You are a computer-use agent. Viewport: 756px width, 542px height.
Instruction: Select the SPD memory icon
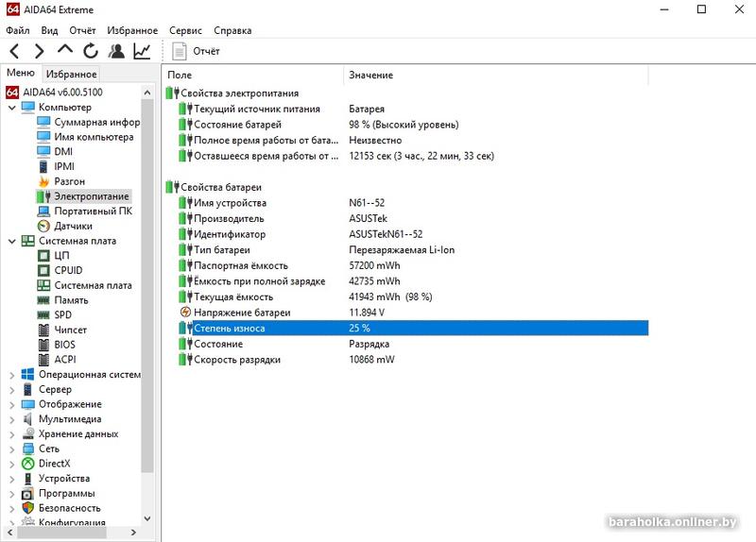click(x=43, y=315)
